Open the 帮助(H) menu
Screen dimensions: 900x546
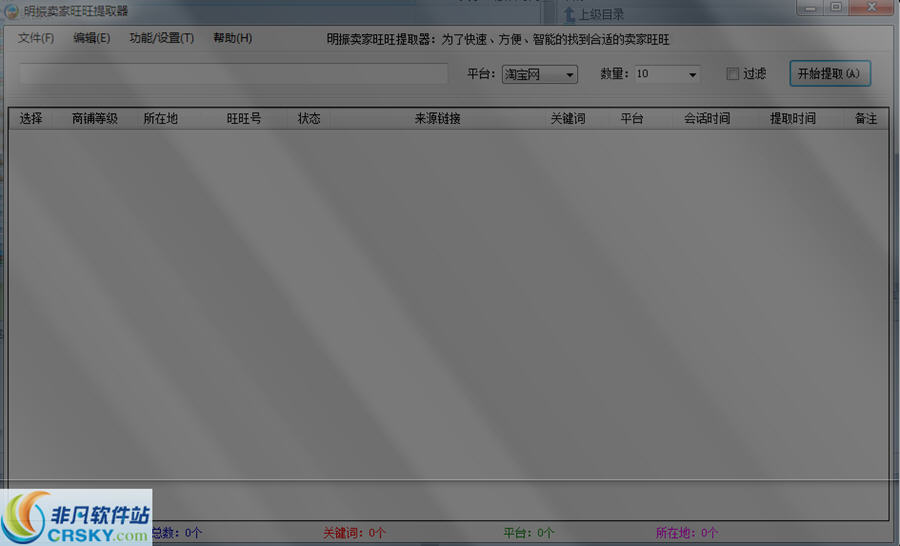click(232, 38)
